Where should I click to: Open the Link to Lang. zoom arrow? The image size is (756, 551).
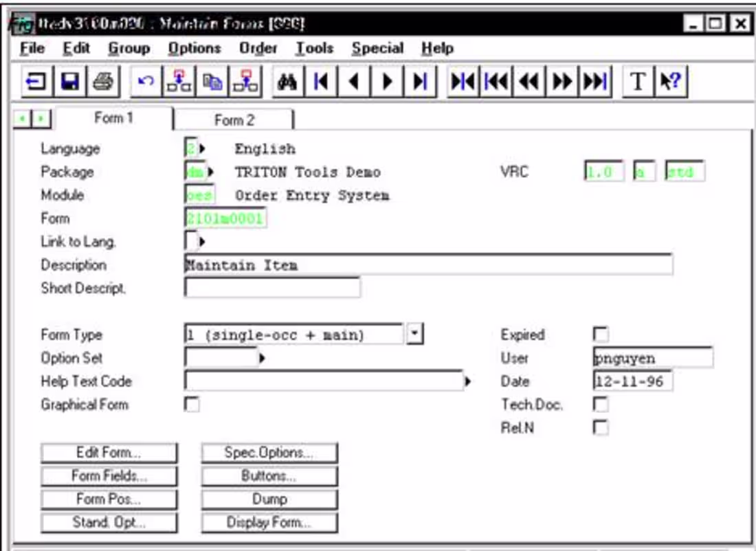202,242
